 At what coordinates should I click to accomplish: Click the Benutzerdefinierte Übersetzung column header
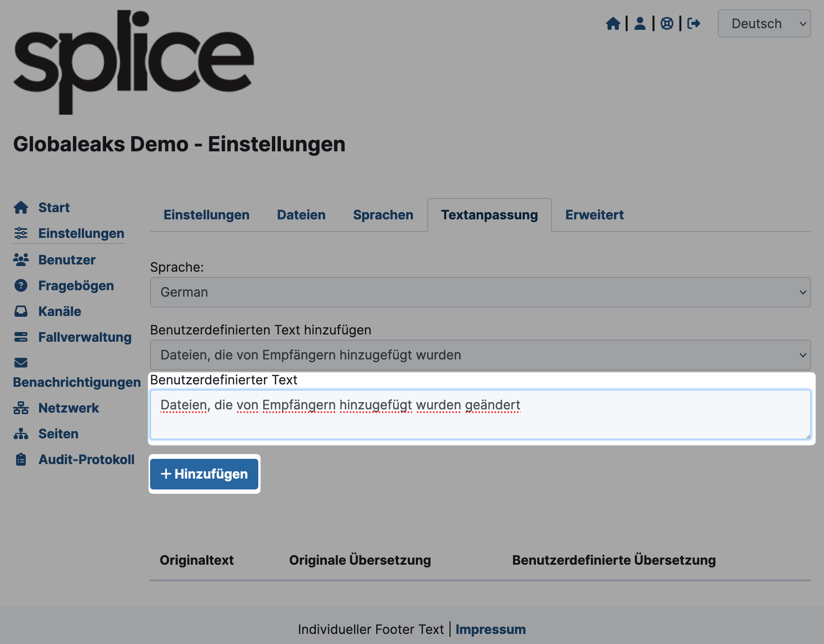click(x=614, y=560)
